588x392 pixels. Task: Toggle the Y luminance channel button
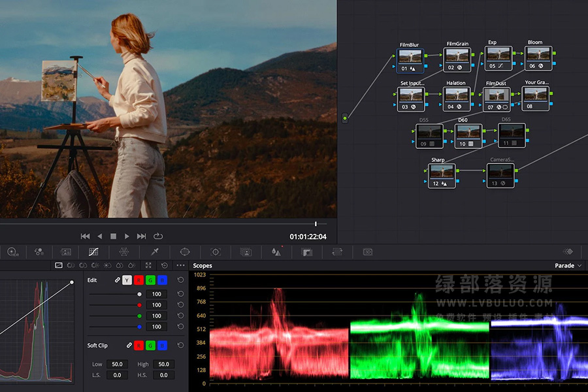click(127, 280)
